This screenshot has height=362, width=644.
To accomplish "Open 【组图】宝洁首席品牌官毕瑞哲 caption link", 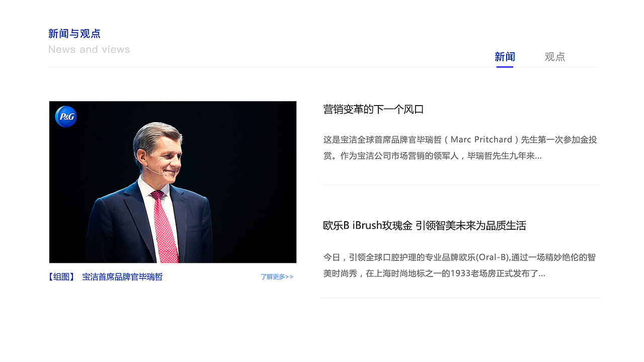I will [105, 277].
